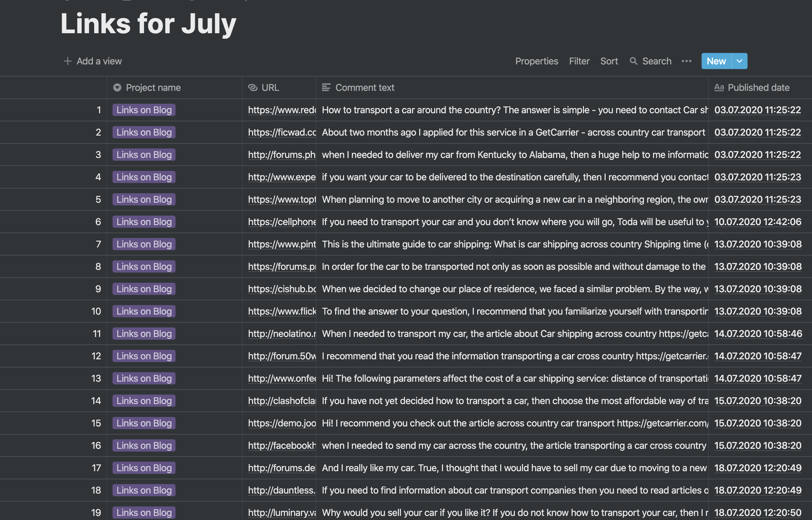
Task: Click the plus icon beside Add a view
Action: 67,61
